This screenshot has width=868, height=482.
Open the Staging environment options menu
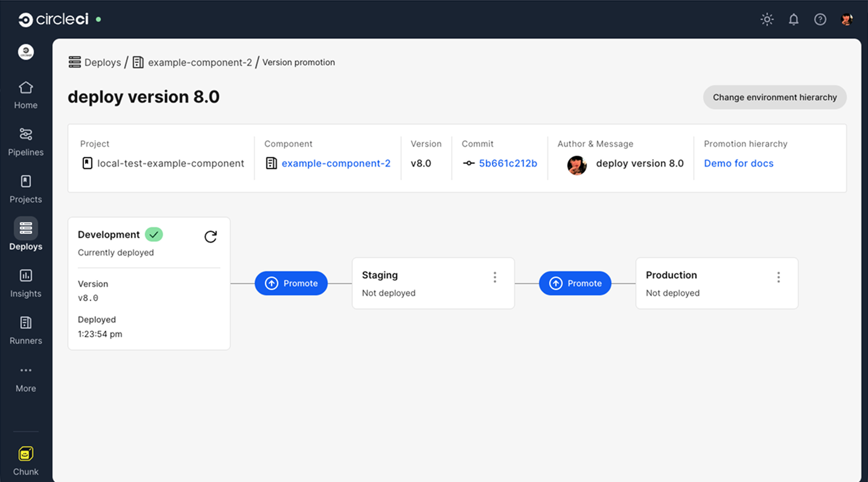495,277
